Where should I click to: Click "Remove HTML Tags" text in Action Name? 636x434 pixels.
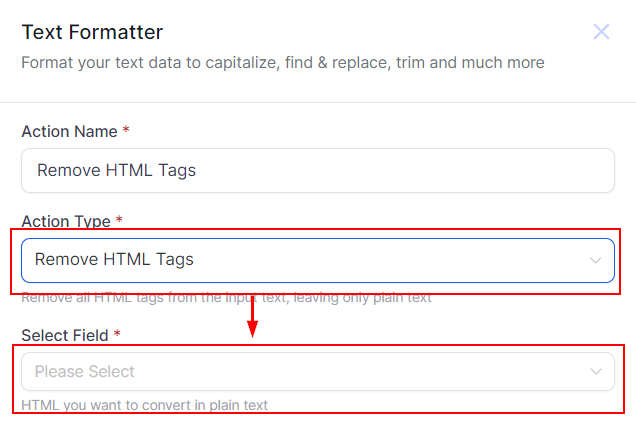116,170
